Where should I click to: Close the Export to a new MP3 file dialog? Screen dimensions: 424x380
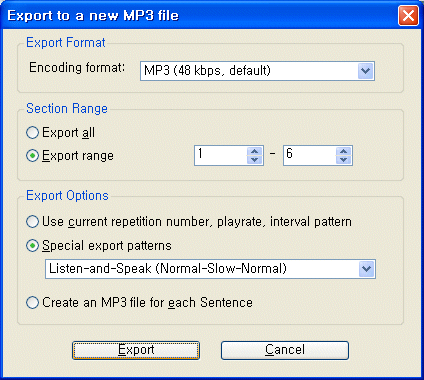click(408, 16)
